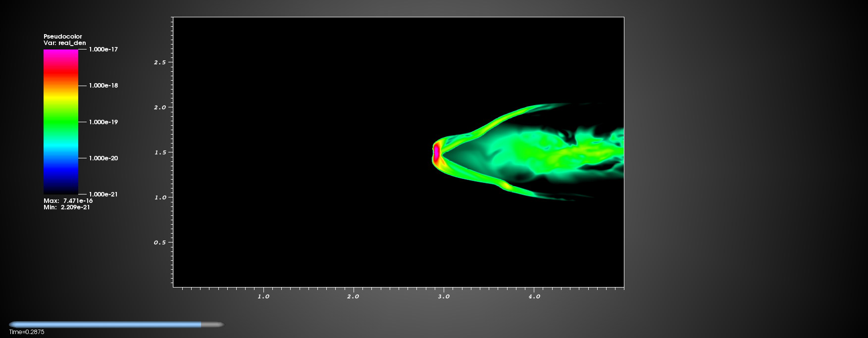Click the vertical axis label 0.5
Image resolution: width=868 pixels, height=338 pixels.
pos(160,242)
